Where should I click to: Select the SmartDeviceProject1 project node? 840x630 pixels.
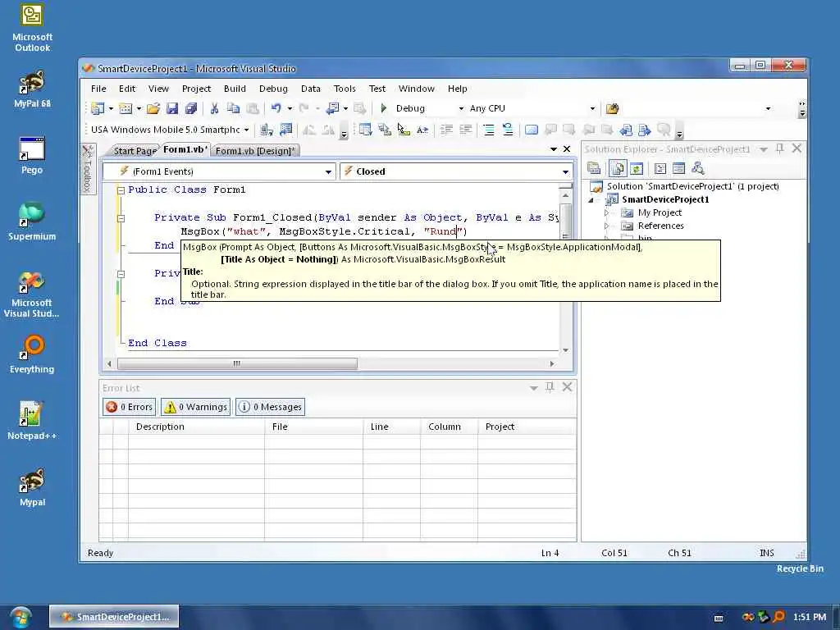(x=665, y=200)
